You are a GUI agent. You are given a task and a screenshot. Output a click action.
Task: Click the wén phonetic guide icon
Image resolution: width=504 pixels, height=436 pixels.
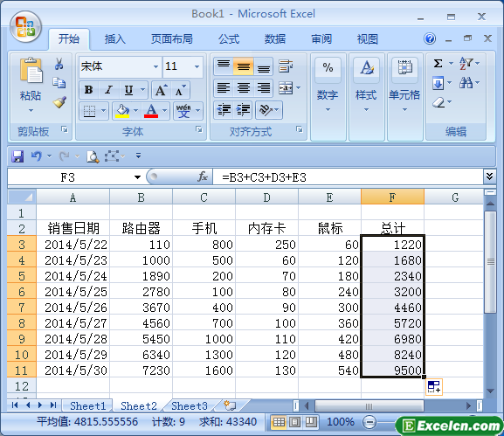point(183,111)
